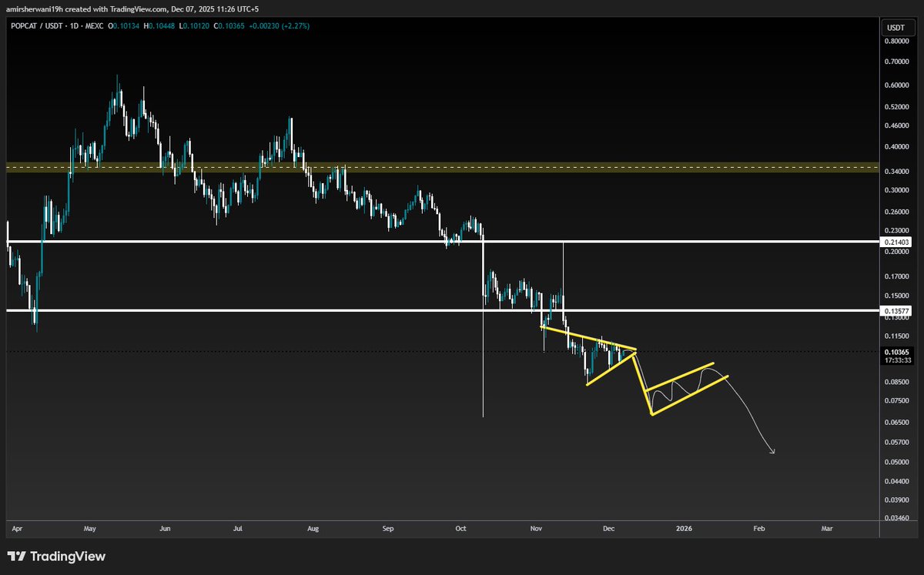Click the 0.07500 price axis tick
This screenshot has height=575, width=924.
click(896, 400)
